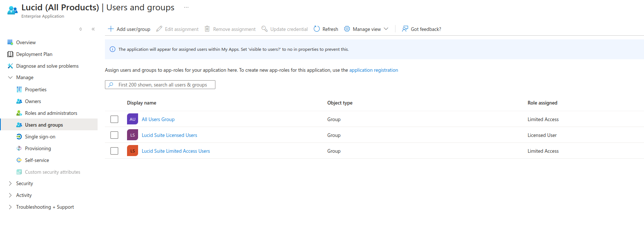644x226 pixels.
Task: Click the Refresh button label
Action: click(330, 29)
